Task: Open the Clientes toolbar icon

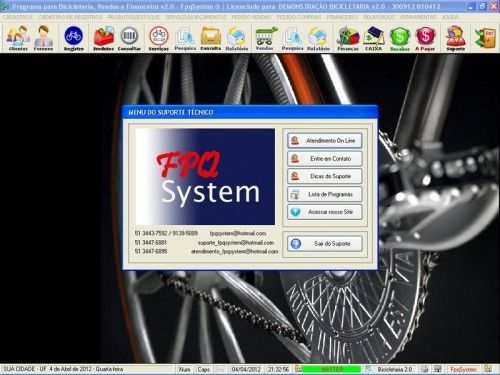Action: pyautogui.click(x=18, y=38)
